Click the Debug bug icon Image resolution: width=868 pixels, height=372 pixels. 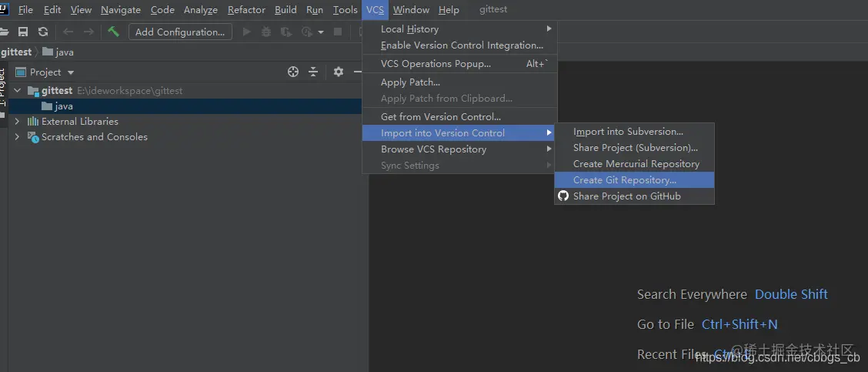266,32
